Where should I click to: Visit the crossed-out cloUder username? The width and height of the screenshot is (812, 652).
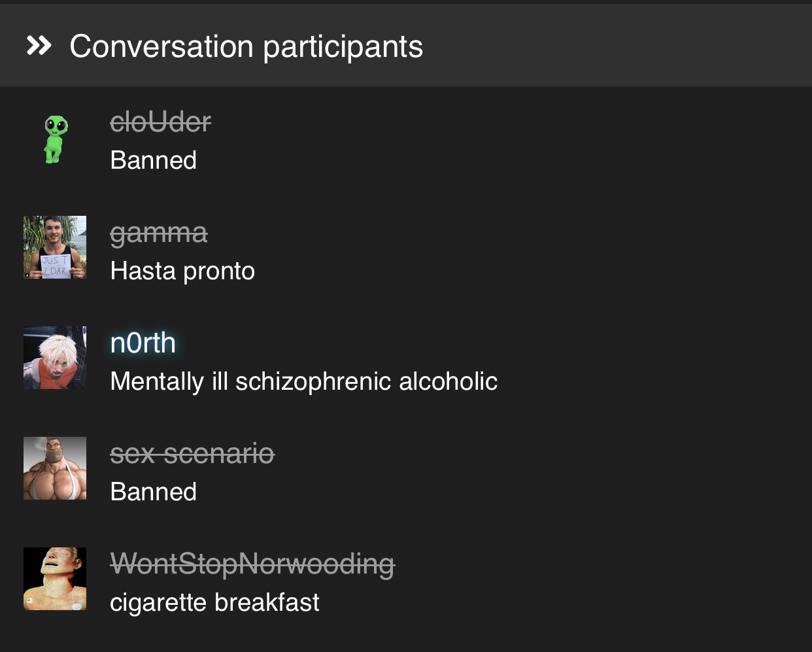click(161, 122)
